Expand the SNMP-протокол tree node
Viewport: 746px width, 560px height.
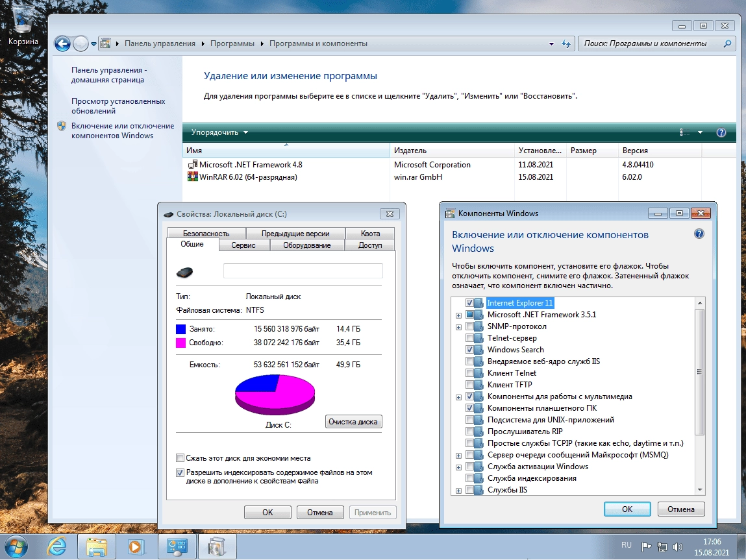458,327
